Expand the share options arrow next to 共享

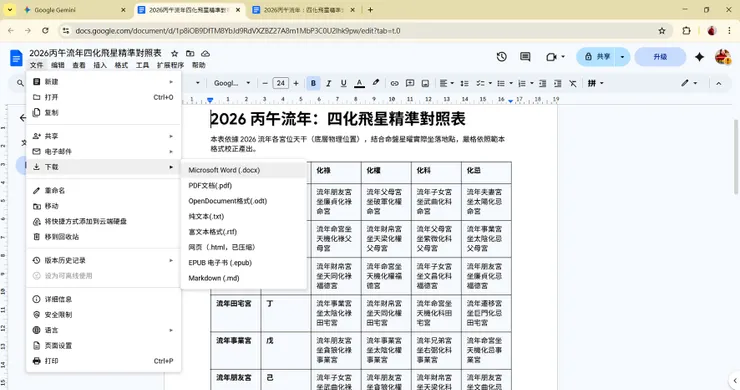point(622,57)
